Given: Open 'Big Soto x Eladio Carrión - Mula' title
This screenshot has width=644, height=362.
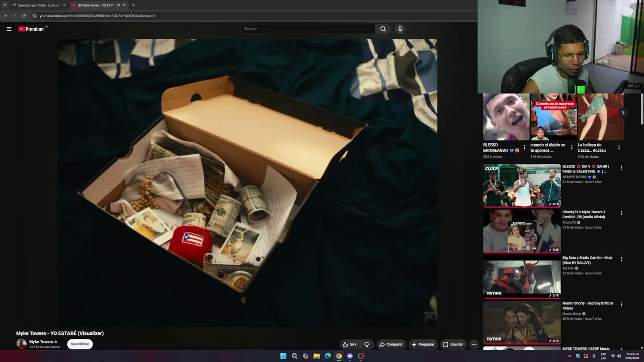Looking at the screenshot, I should [x=587, y=260].
